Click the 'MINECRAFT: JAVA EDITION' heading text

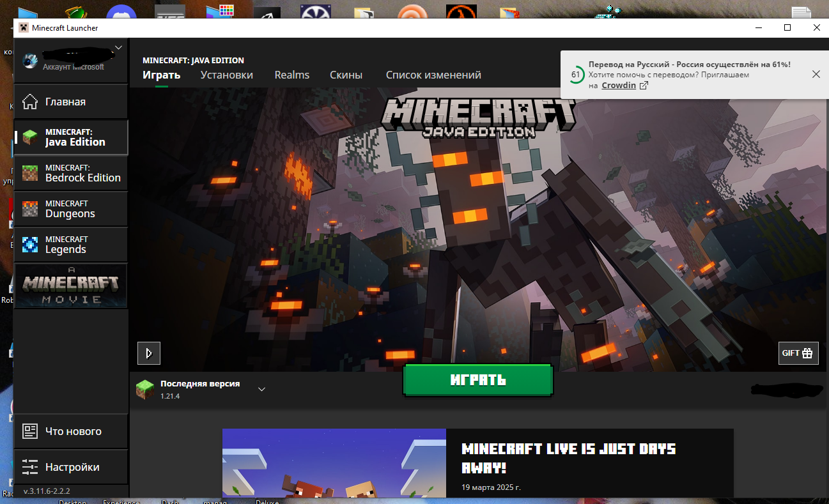click(x=193, y=61)
